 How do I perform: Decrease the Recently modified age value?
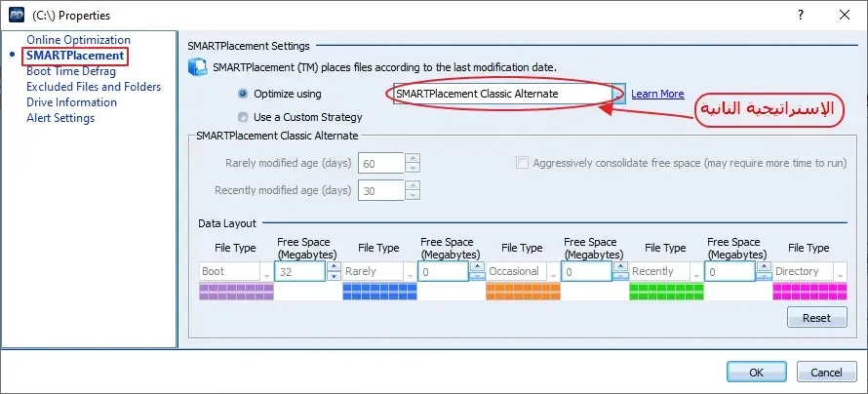tap(413, 195)
